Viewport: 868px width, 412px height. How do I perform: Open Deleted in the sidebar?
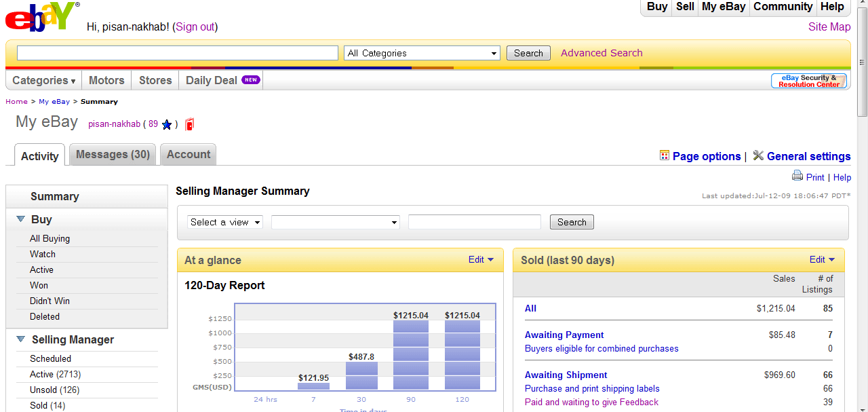pyautogui.click(x=45, y=317)
